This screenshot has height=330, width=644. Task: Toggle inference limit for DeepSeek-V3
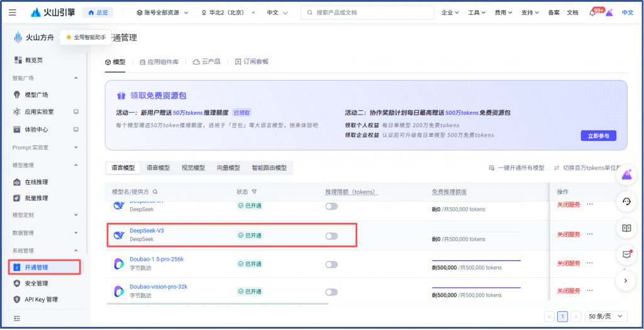331,236
